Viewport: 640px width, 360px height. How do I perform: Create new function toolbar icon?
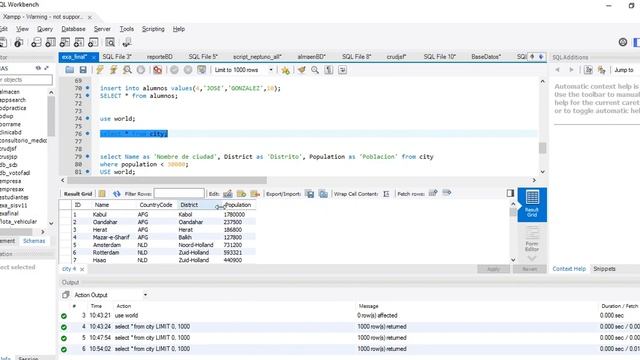[93, 42]
